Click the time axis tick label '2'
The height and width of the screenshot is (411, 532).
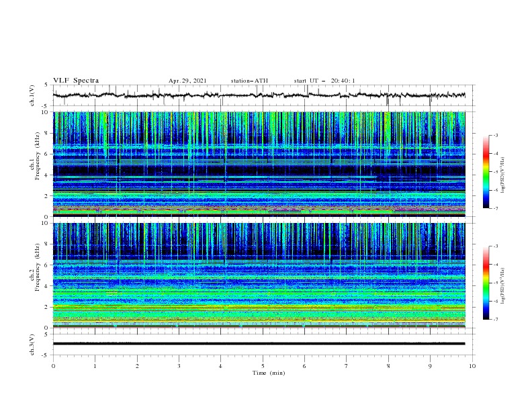pyautogui.click(x=137, y=366)
